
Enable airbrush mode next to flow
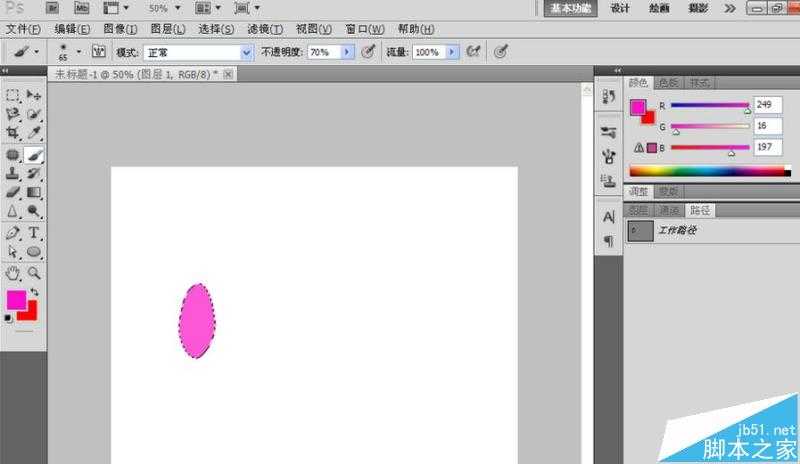pos(474,51)
